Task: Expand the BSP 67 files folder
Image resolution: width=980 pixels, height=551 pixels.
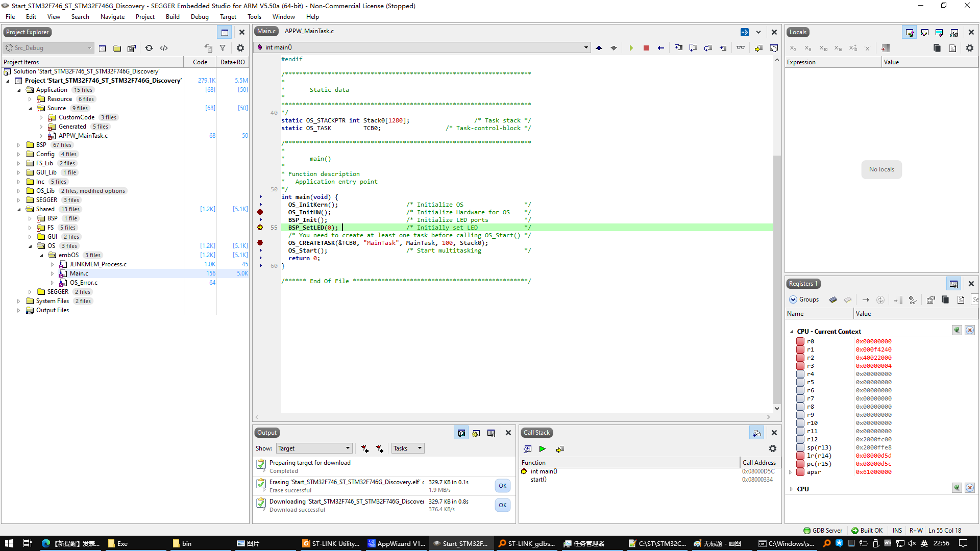Action: point(18,145)
